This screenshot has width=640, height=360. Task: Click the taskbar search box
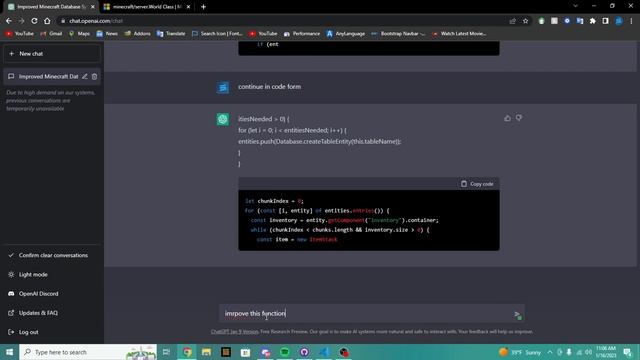point(88,352)
